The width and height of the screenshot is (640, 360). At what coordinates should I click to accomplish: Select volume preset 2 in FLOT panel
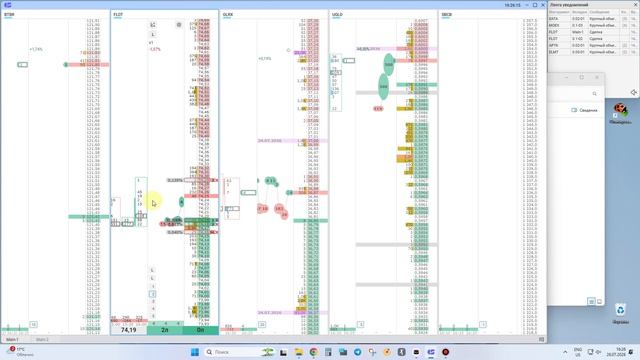(x=153, y=294)
